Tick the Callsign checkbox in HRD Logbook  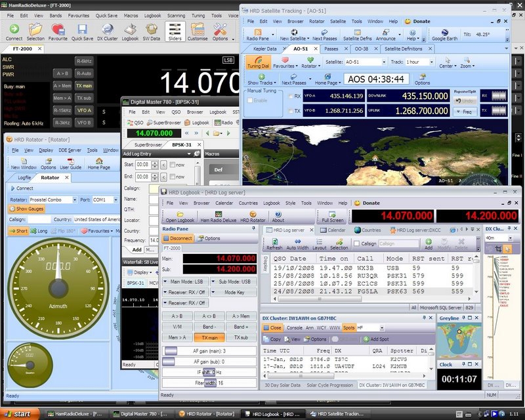coord(356,243)
